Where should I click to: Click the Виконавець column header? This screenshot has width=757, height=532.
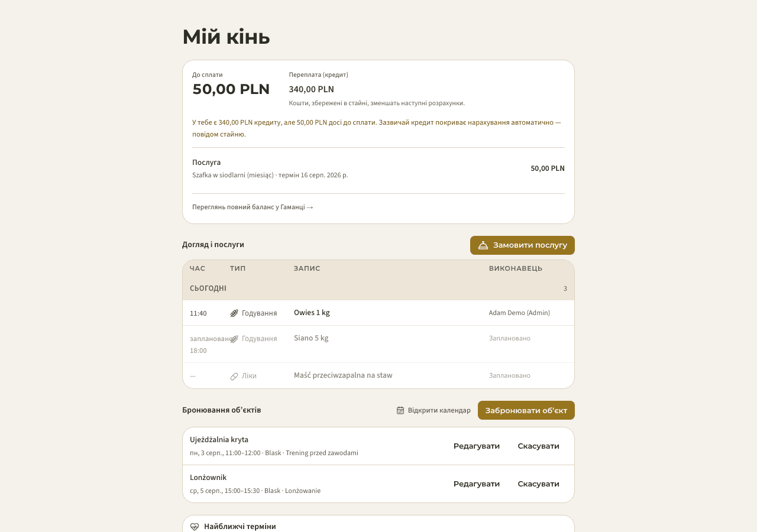tap(516, 268)
